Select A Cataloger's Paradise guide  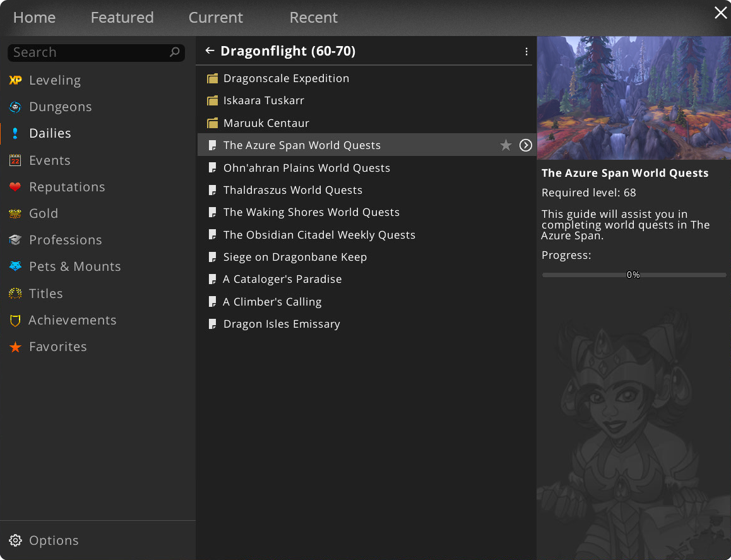tap(365, 279)
